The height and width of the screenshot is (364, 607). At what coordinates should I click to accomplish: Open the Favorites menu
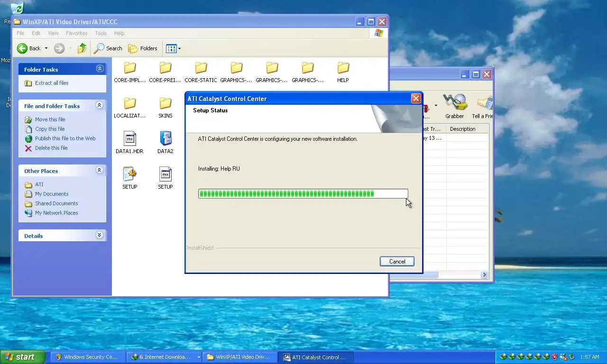tap(76, 33)
